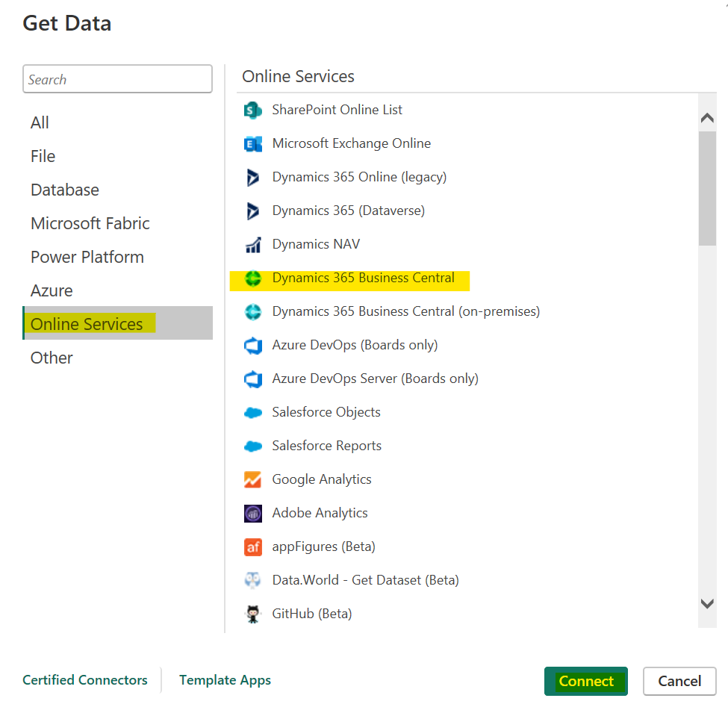
Task: Click the Adobe Analytics icon
Action: (253, 513)
